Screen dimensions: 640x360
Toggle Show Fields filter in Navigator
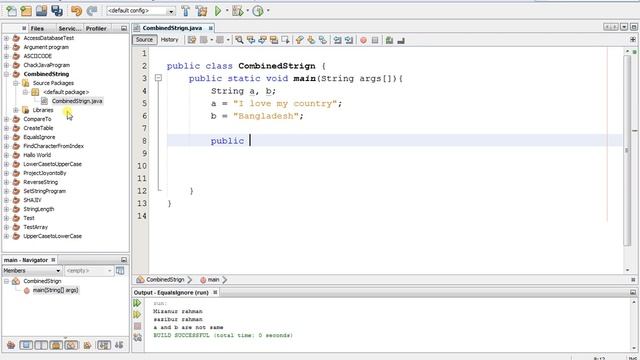click(x=26, y=345)
